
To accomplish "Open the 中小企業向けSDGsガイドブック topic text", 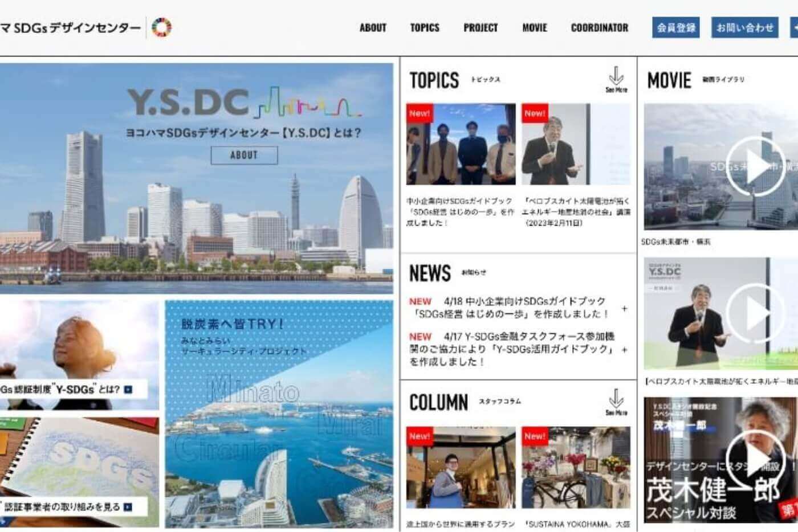I will coord(460,212).
